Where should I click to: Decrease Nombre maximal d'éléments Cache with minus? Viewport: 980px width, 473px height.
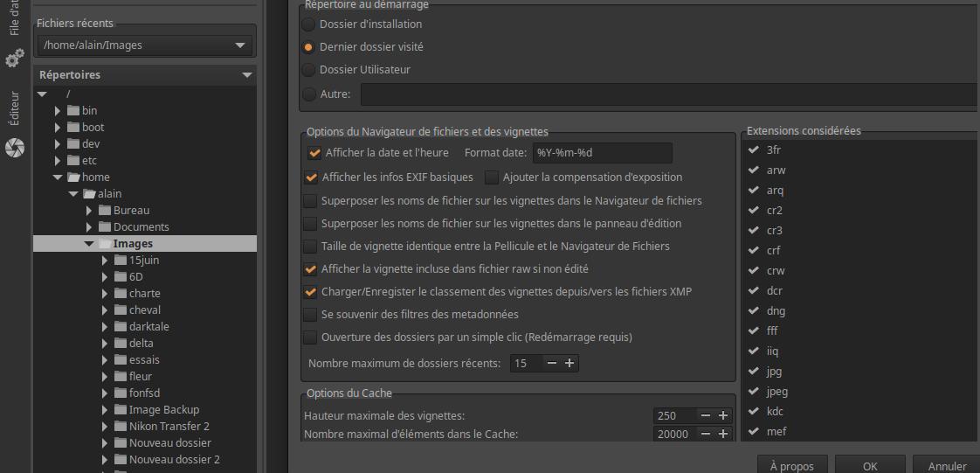point(706,435)
